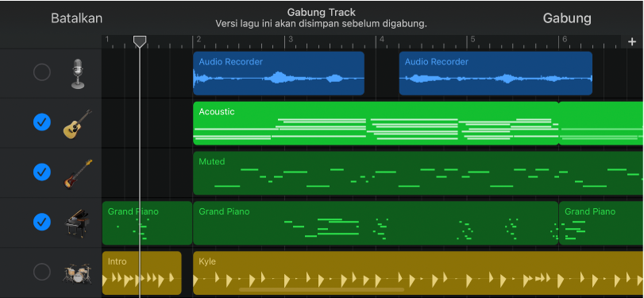Select the second Acoustic region after bar 6
The image size is (644, 298).
click(x=601, y=123)
